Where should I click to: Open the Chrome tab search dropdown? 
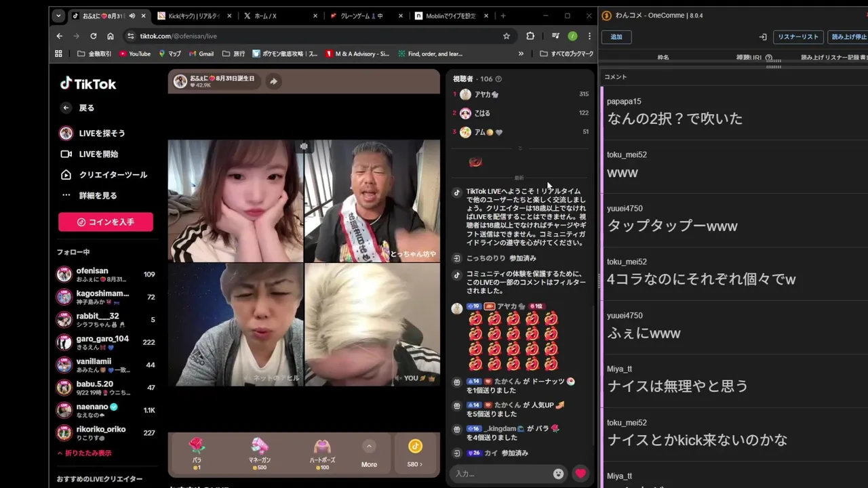pos(58,16)
